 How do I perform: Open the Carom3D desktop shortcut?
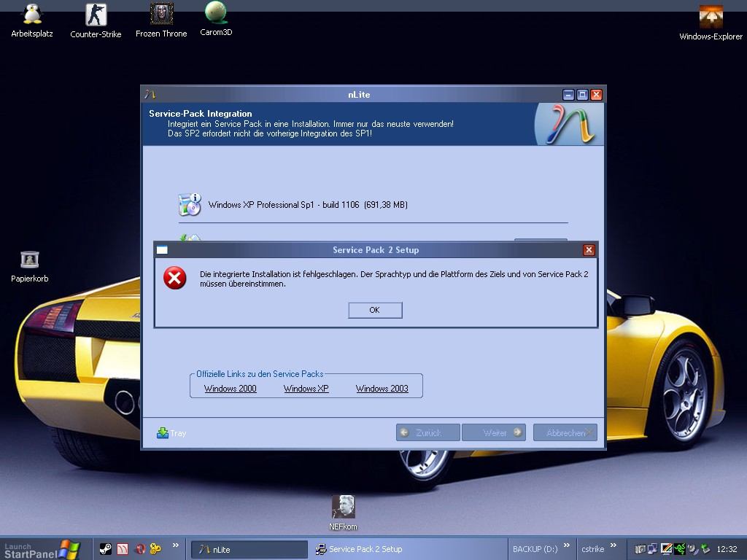tap(216, 19)
